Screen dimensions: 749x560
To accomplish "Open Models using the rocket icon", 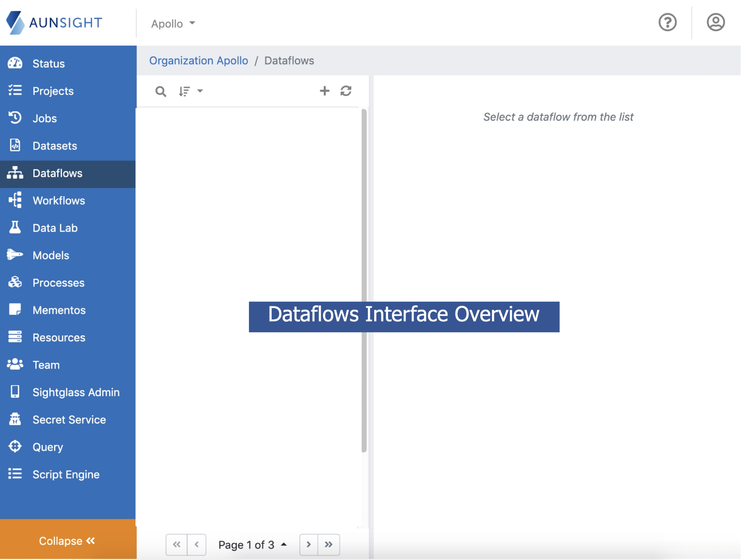I will point(15,255).
